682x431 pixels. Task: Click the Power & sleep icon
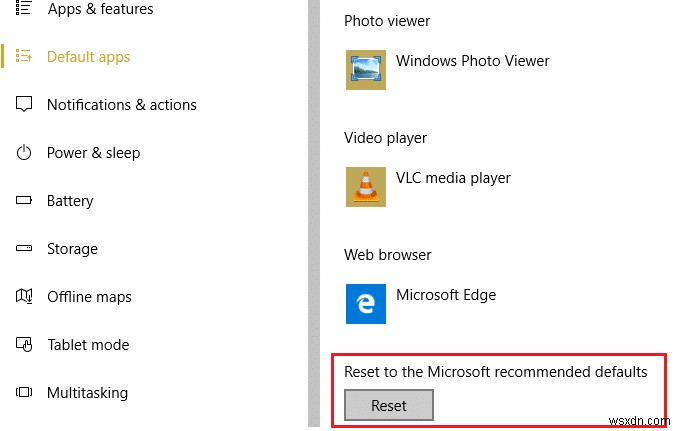click(25, 153)
